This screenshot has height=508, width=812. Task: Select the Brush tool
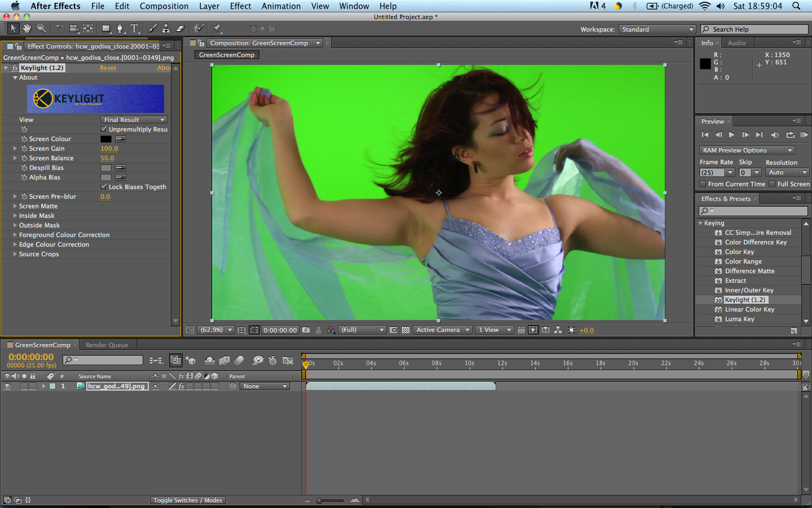tap(152, 28)
